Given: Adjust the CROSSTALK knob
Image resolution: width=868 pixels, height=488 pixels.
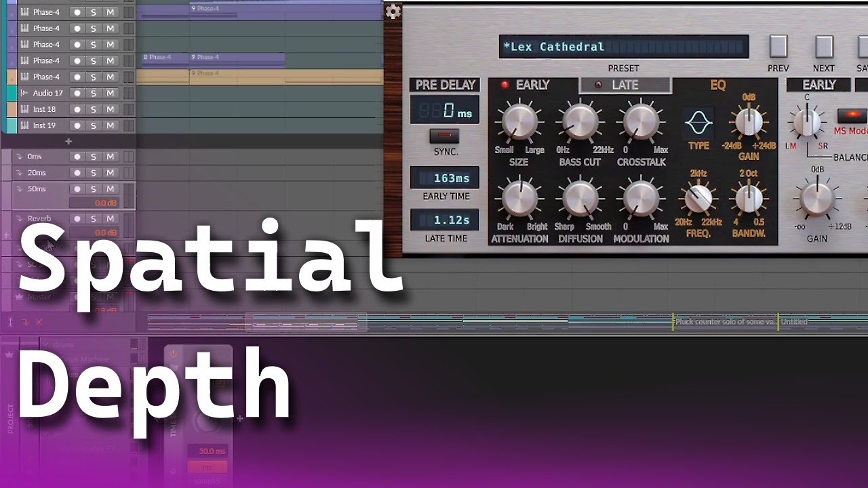Looking at the screenshot, I should pos(641,122).
